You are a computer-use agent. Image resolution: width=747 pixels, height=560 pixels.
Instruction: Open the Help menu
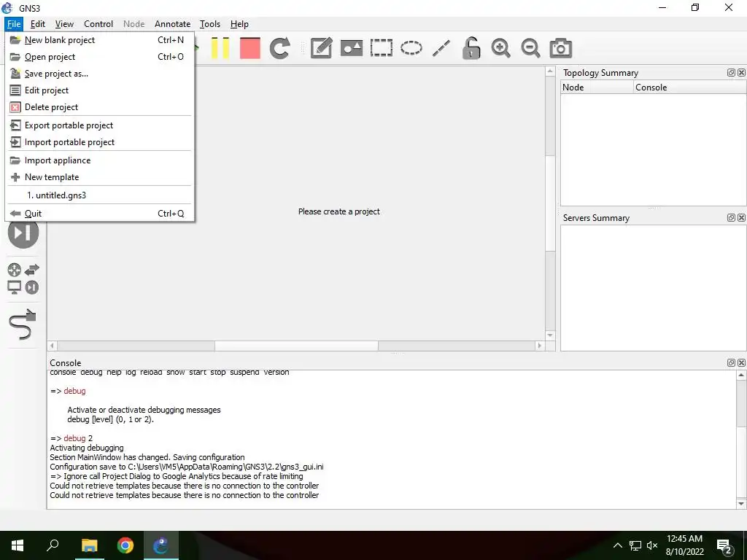(x=239, y=24)
